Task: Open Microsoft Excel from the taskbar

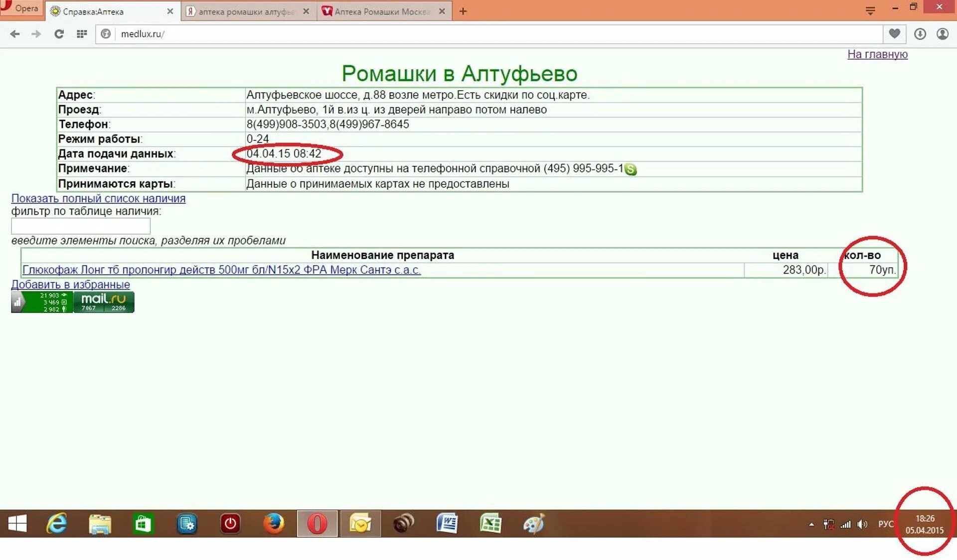Action: pos(491,524)
